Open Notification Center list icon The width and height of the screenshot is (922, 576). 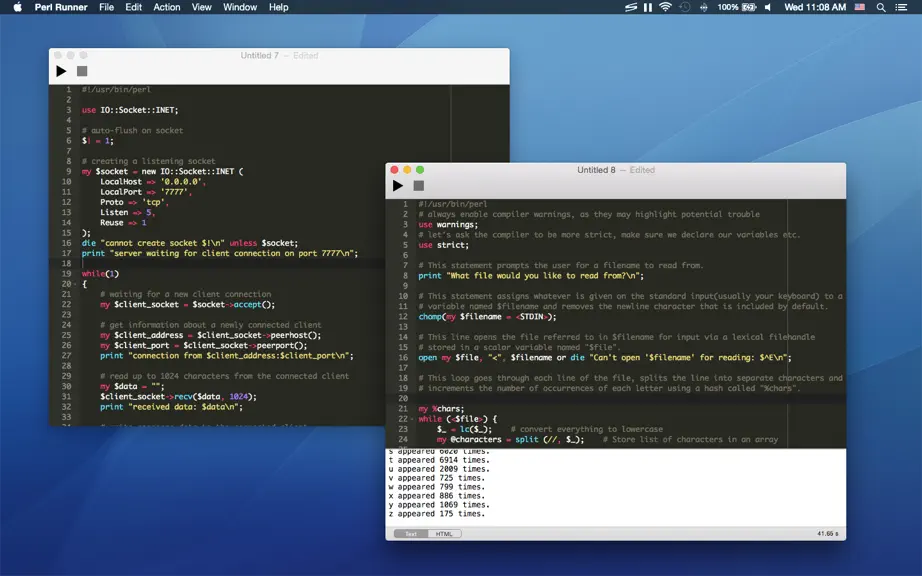pyautogui.click(x=901, y=7)
